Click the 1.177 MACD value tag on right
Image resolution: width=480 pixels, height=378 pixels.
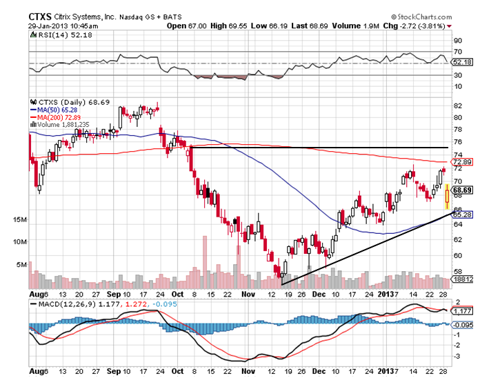462,311
